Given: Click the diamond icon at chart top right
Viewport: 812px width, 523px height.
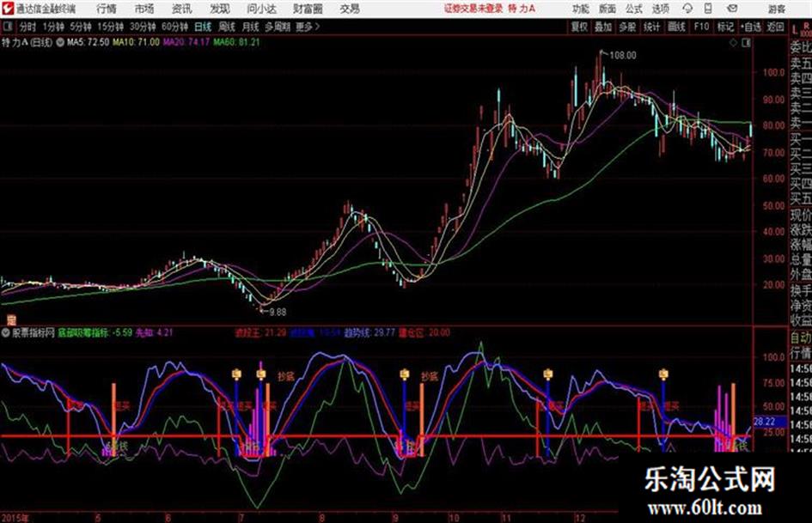Looking at the screenshot, I should [733, 43].
